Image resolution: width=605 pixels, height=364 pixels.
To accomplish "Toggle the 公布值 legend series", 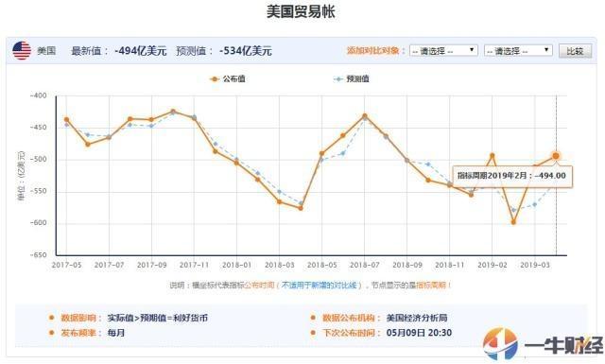I will pos(228,78).
